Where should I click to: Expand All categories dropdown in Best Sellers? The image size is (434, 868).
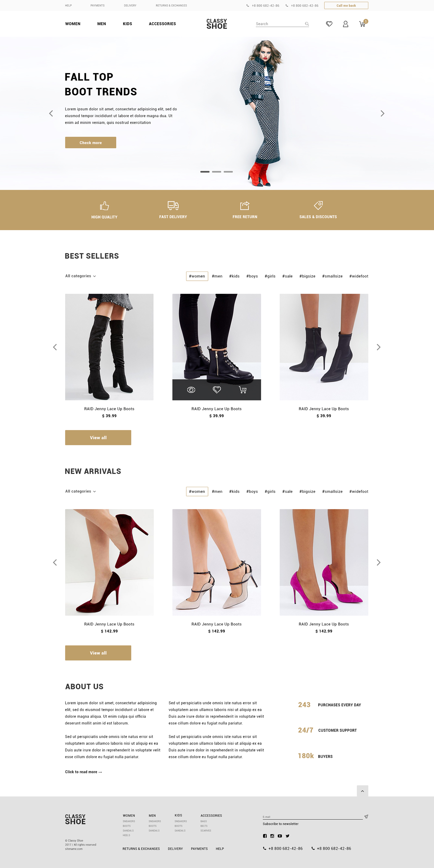[81, 276]
